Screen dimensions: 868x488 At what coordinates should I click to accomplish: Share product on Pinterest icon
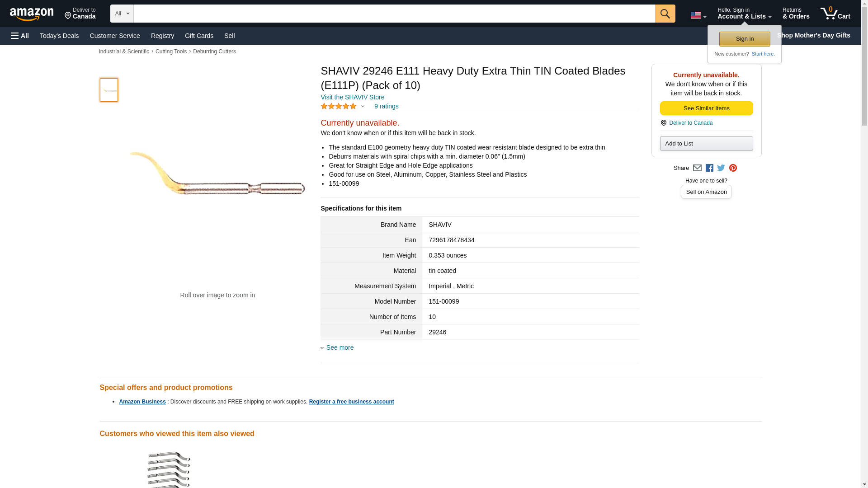pyautogui.click(x=733, y=168)
